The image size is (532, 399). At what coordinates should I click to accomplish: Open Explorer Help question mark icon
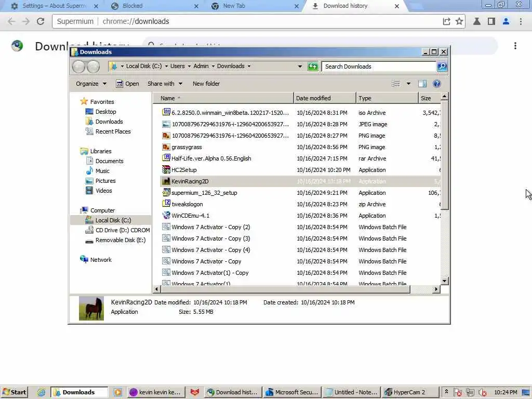[436, 84]
